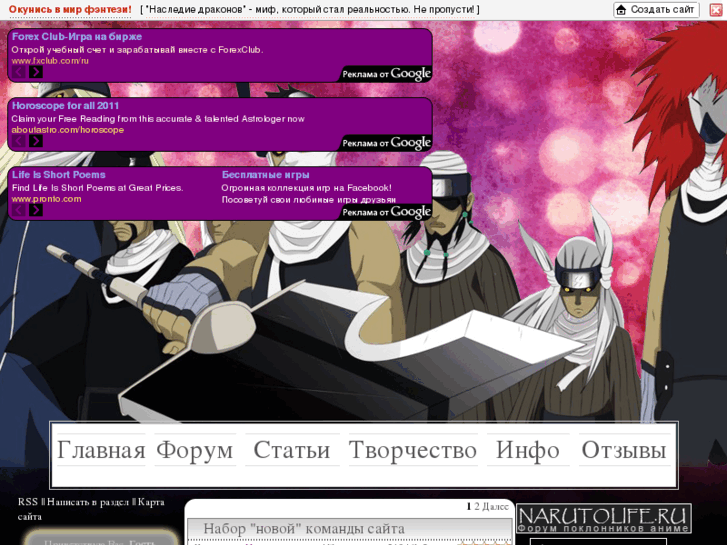
Task: Click the Написать в раздел link
Action: 88,502
